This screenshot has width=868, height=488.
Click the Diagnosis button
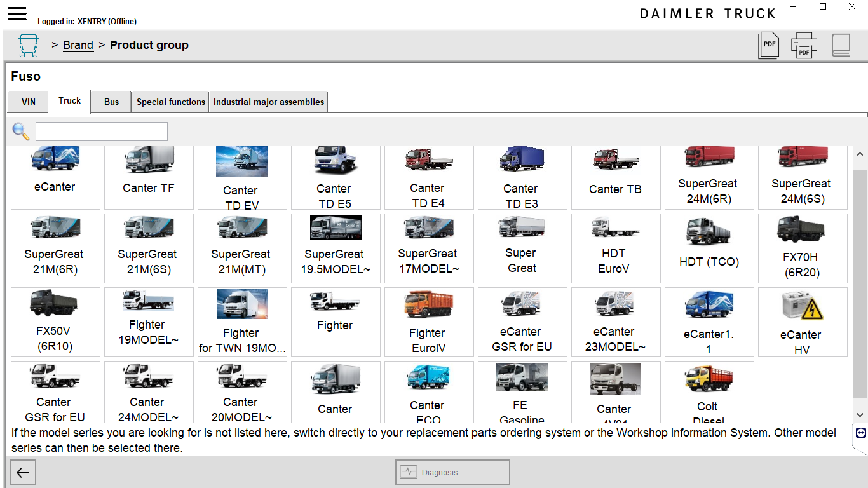click(x=452, y=472)
